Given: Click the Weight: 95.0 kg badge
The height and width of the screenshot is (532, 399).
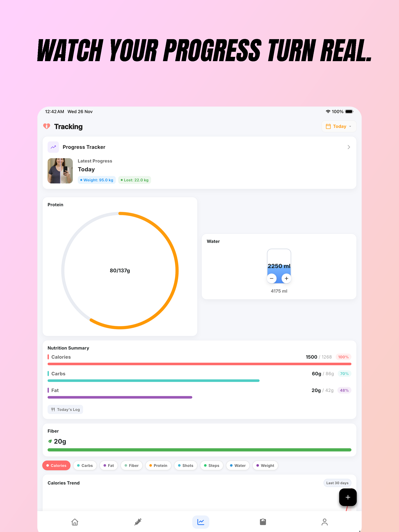Looking at the screenshot, I should [97, 180].
